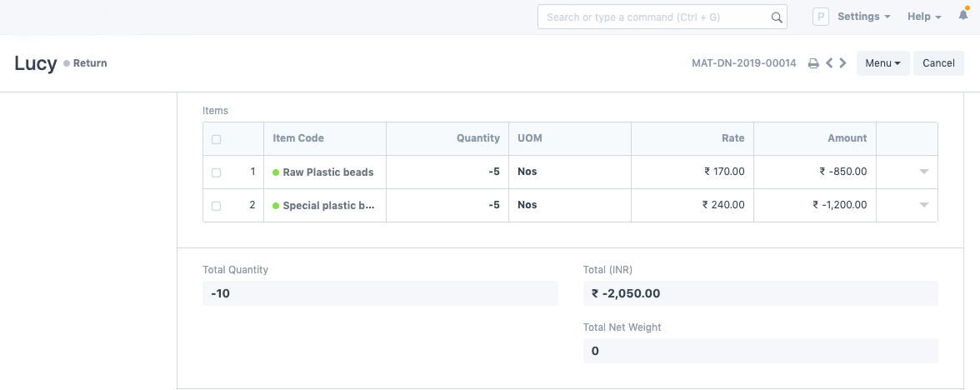Click the search magnifier icon
The height and width of the screenshot is (390, 980).
777,17
